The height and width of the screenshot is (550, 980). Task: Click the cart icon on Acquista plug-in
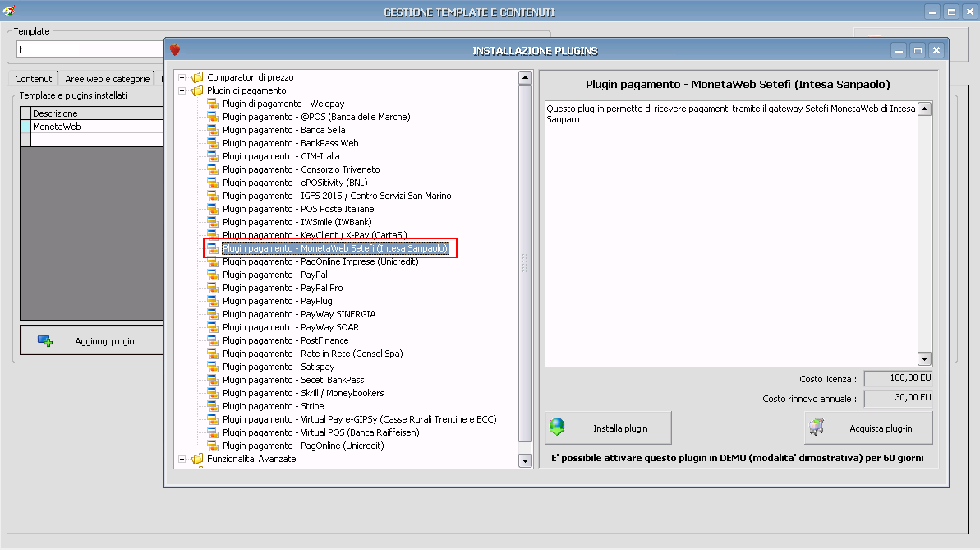817,428
